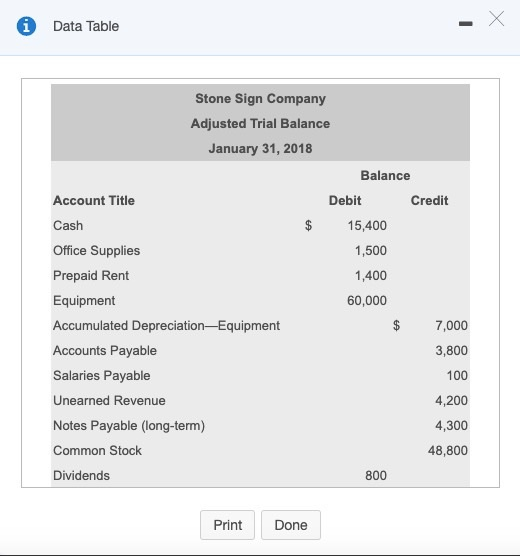Click the Unearned Revenue credit 4,200
This screenshot has height=556, width=520.
point(452,401)
